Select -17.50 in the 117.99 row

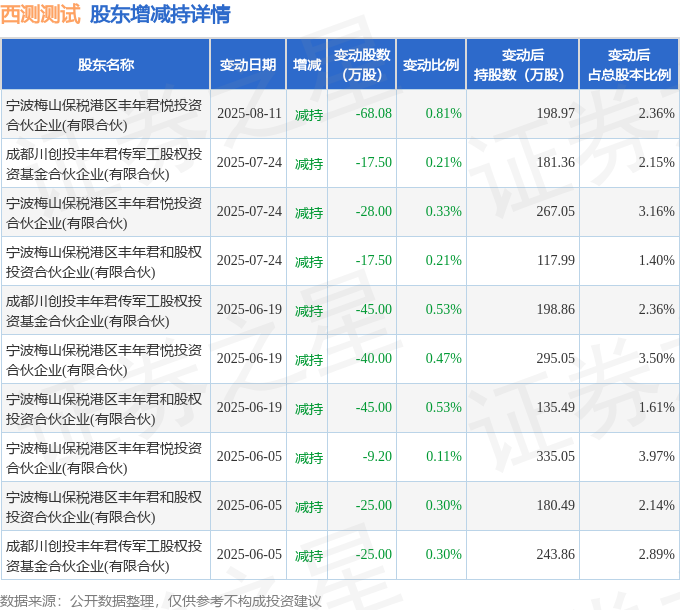pos(373,261)
